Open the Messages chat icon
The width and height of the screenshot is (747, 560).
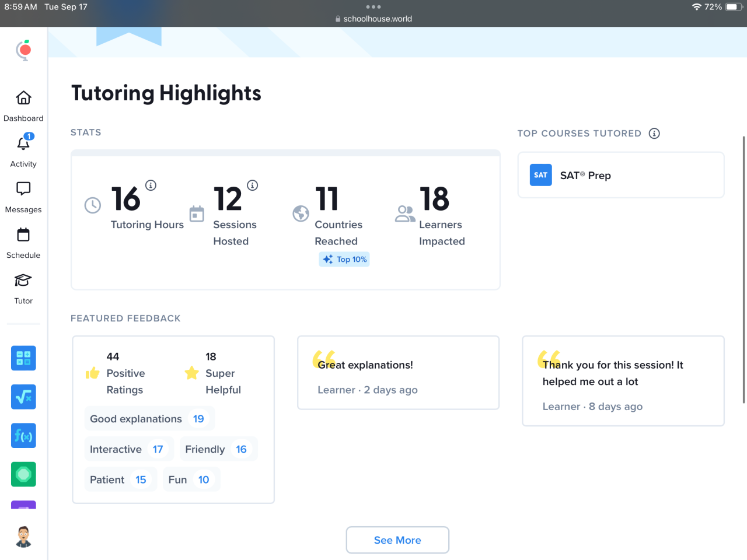23,188
